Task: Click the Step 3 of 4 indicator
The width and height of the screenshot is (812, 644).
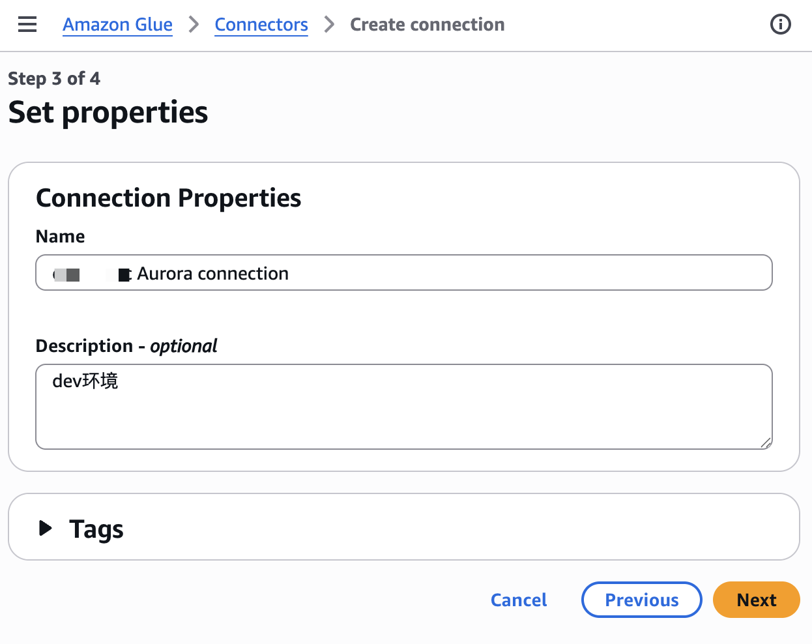Action: [54, 79]
